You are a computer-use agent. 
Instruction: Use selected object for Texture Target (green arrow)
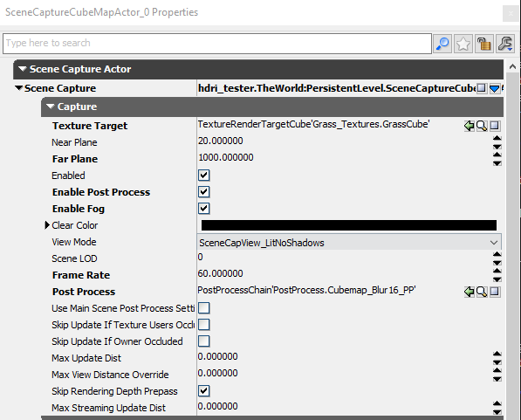(469, 126)
